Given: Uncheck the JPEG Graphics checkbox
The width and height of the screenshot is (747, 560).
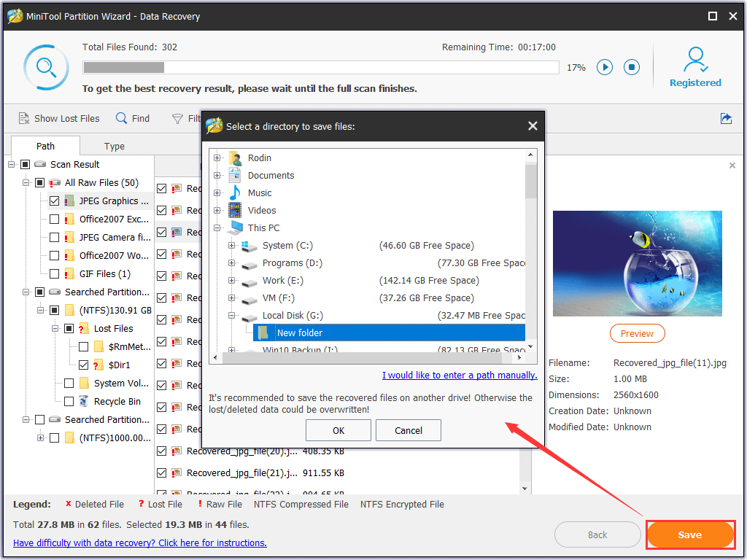Looking at the screenshot, I should (54, 201).
